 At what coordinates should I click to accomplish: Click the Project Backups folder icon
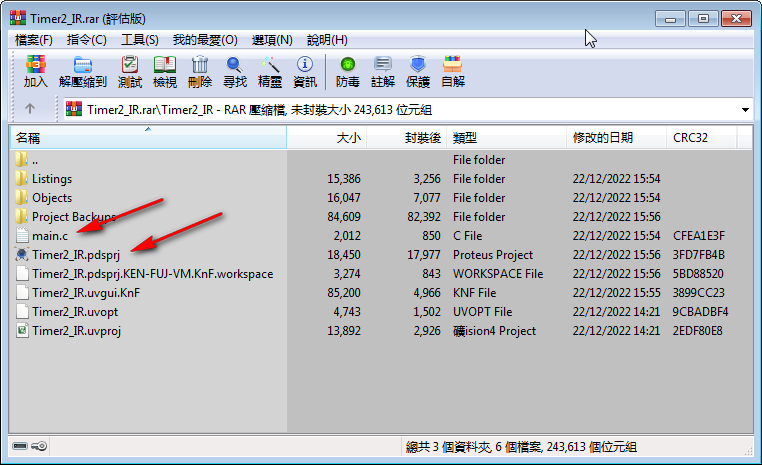click(21, 216)
